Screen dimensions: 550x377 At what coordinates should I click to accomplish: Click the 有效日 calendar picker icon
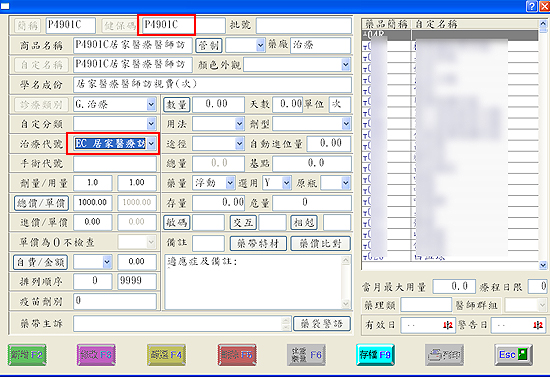pos(447,325)
